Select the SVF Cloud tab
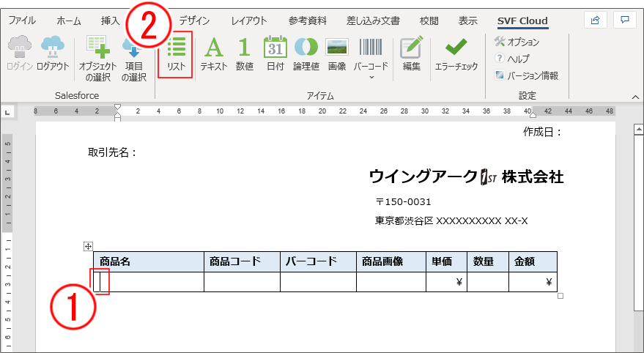This screenshot has width=644, height=353. (522, 21)
